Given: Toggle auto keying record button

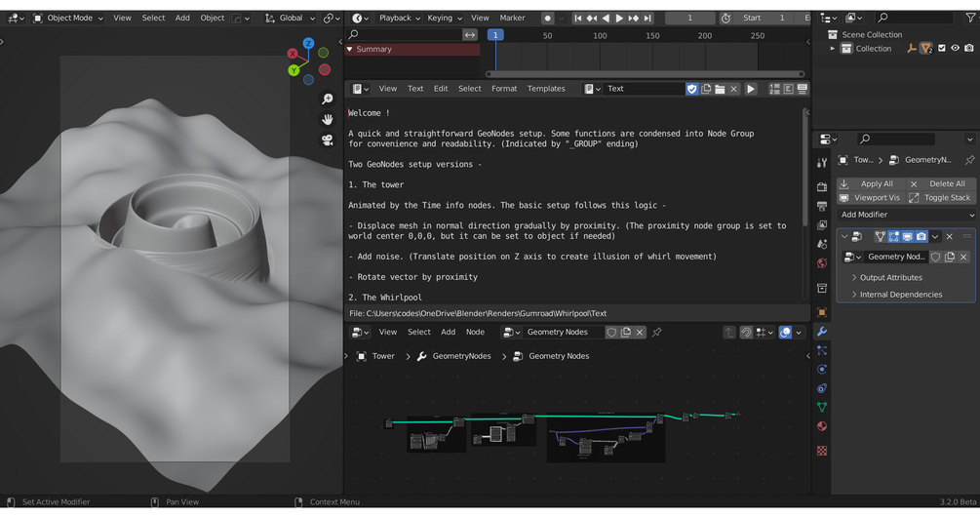Looking at the screenshot, I should click(547, 19).
